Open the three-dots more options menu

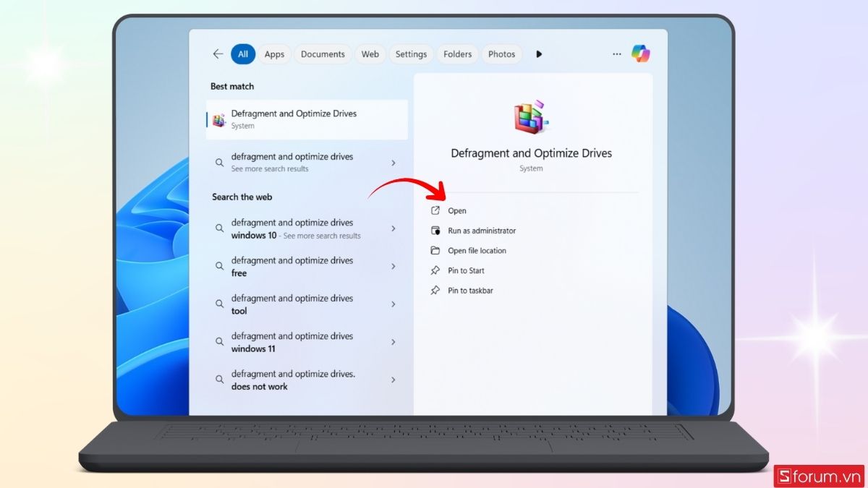(616, 54)
